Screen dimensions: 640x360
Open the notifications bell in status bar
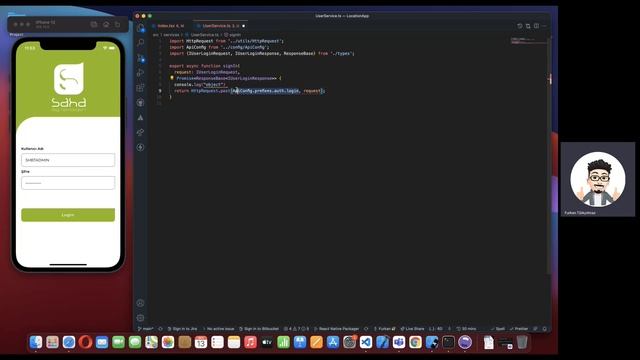pyautogui.click(x=544, y=329)
